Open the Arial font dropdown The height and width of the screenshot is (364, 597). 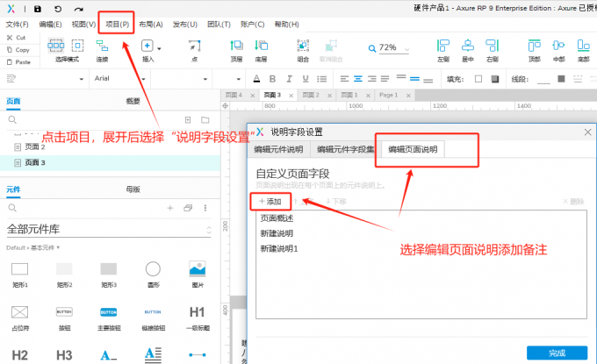[143, 79]
